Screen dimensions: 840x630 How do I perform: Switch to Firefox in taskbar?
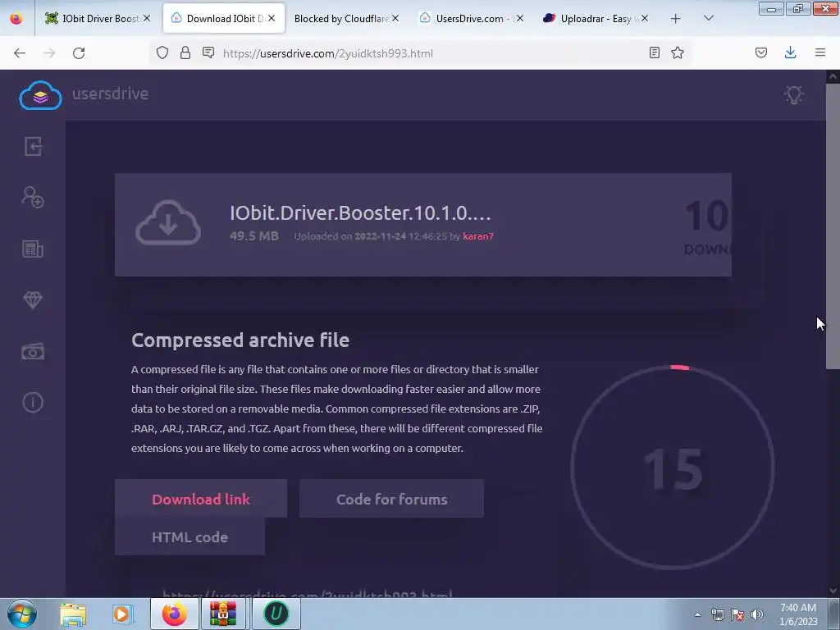click(x=175, y=614)
